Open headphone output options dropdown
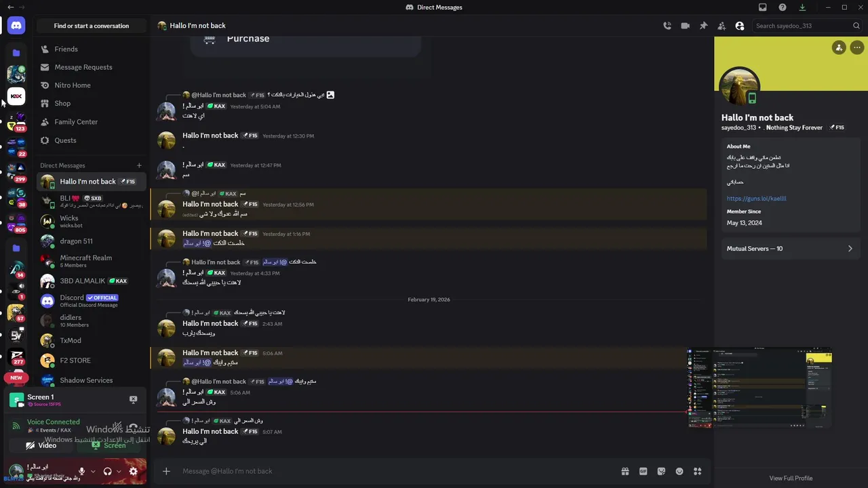The image size is (868, 488). pyautogui.click(x=119, y=471)
